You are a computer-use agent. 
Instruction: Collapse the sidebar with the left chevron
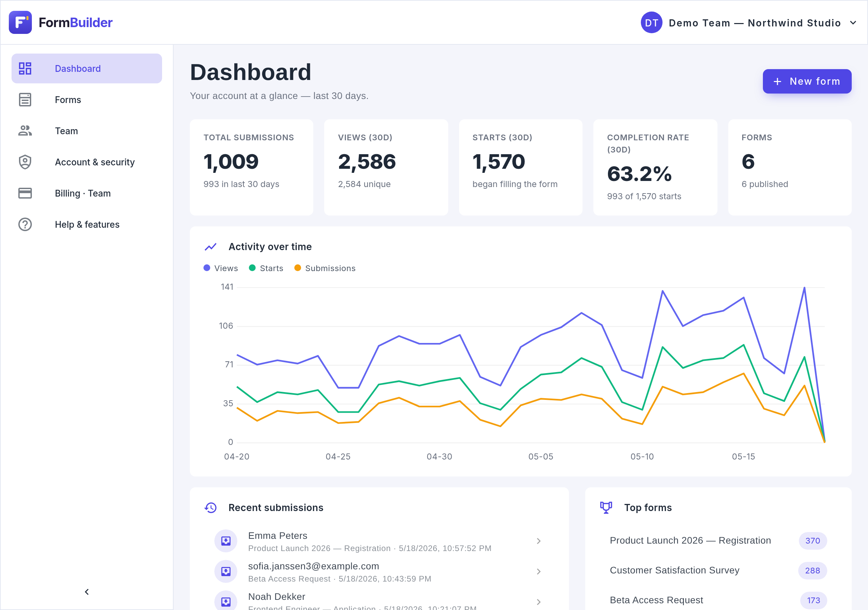(86, 592)
